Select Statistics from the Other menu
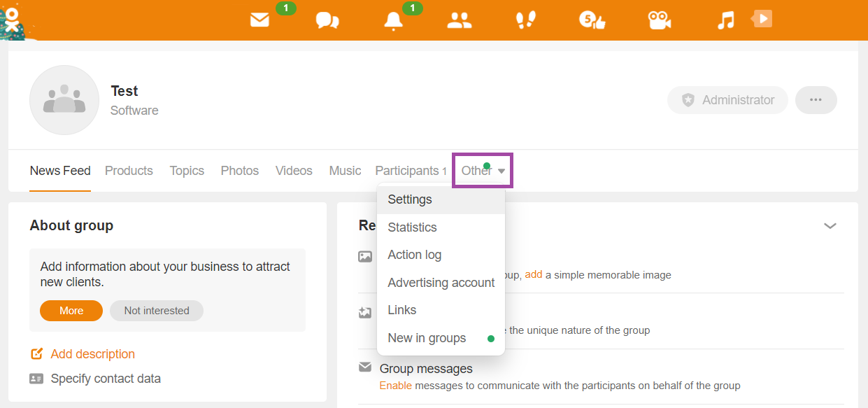 pyautogui.click(x=441, y=227)
